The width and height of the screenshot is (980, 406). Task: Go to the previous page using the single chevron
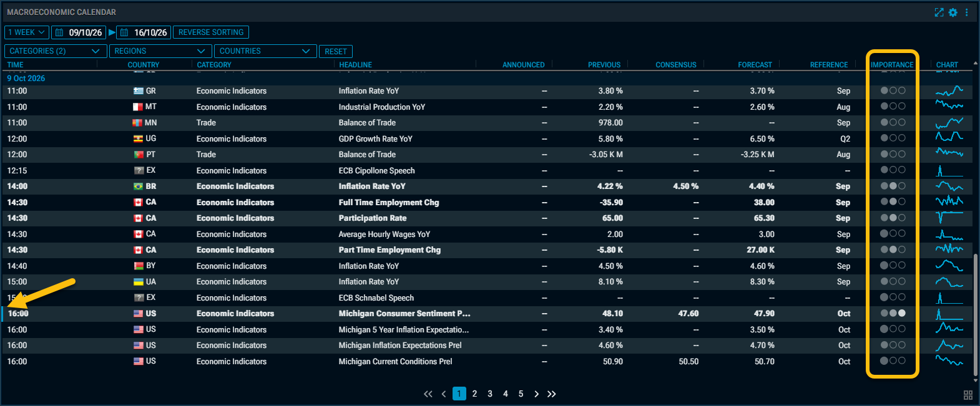444,394
